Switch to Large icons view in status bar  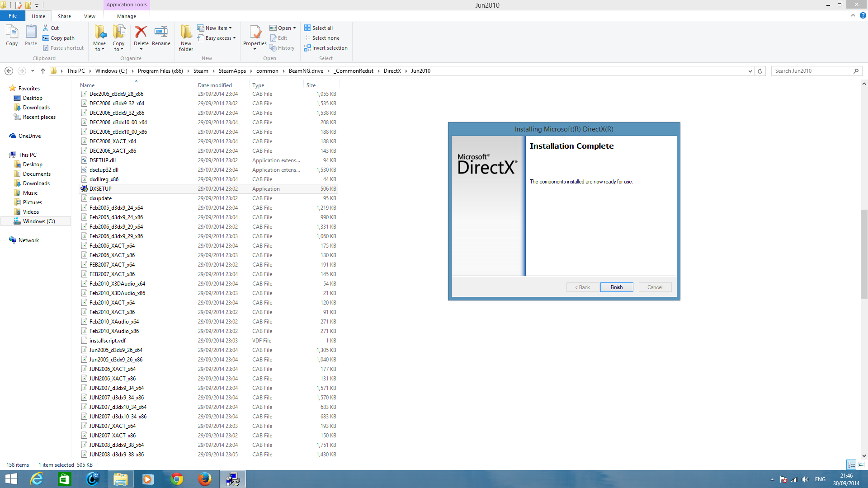[x=861, y=465]
